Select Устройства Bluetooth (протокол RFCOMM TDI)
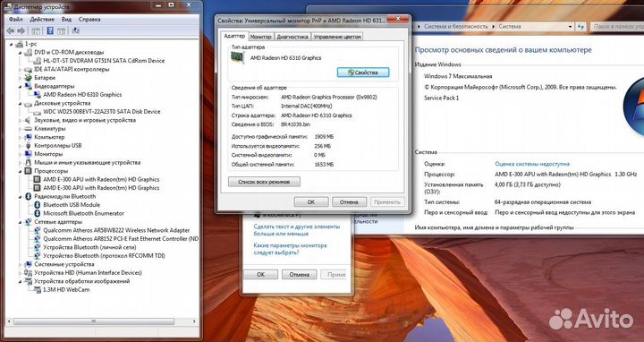 104,256
